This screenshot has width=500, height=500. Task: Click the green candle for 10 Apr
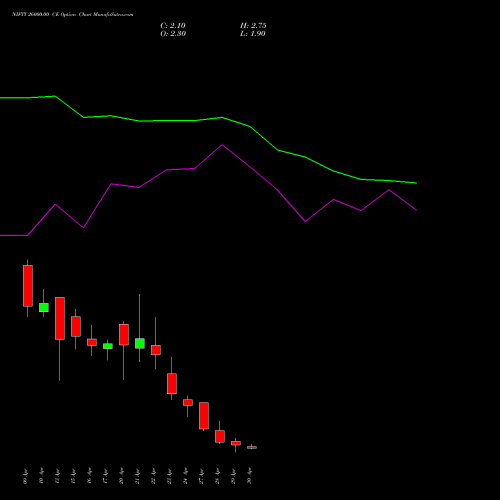(x=44, y=307)
